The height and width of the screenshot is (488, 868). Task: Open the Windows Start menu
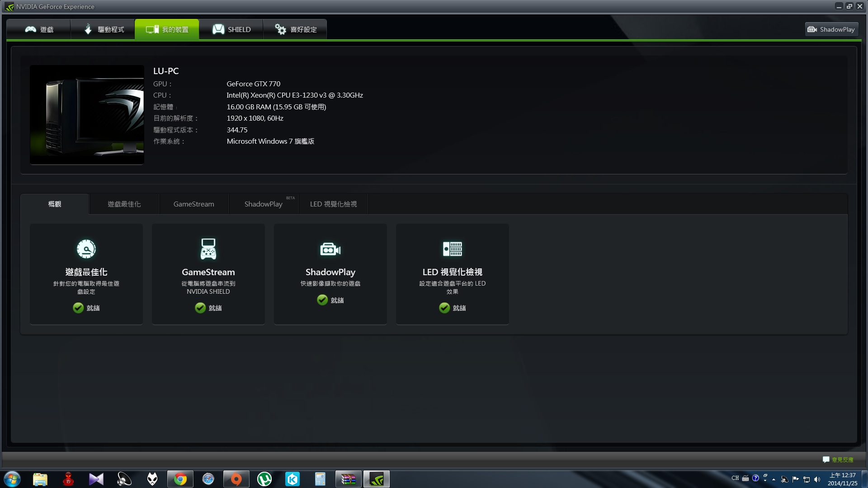pyautogui.click(x=12, y=479)
